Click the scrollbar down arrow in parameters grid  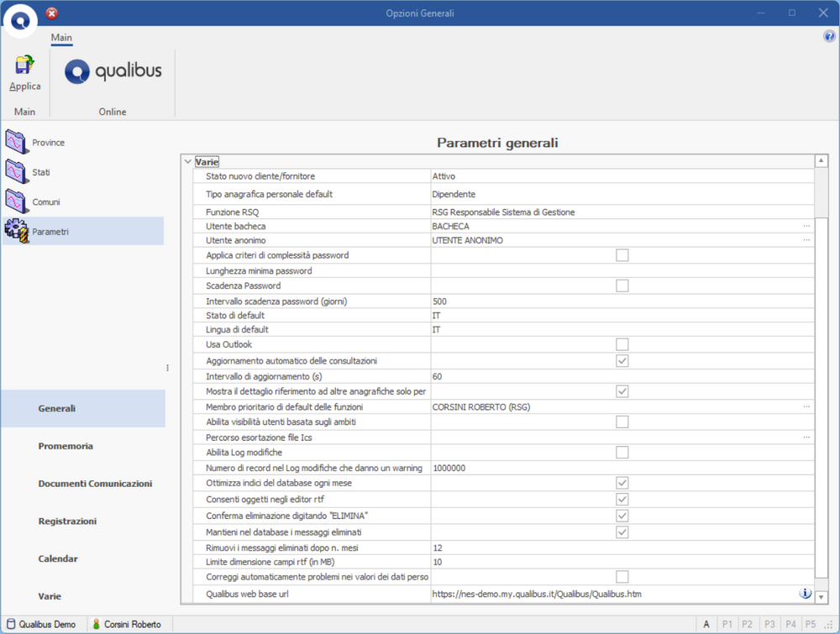point(822,596)
